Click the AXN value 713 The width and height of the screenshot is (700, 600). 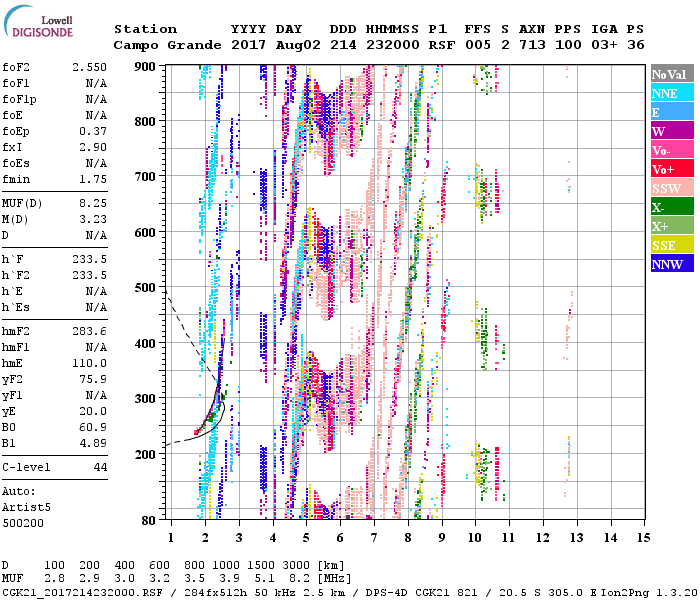click(x=532, y=45)
